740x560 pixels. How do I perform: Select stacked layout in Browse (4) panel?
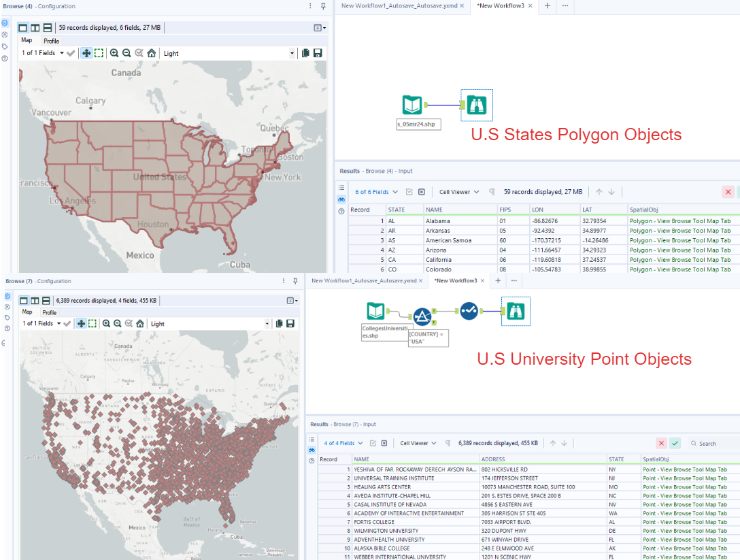coord(48,28)
